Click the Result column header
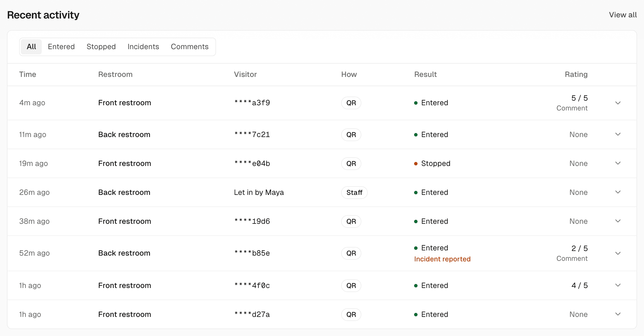This screenshot has height=336, width=644. coord(425,74)
